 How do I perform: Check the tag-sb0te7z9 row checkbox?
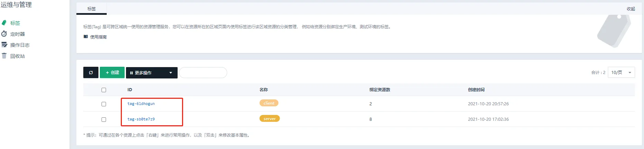coord(104,119)
